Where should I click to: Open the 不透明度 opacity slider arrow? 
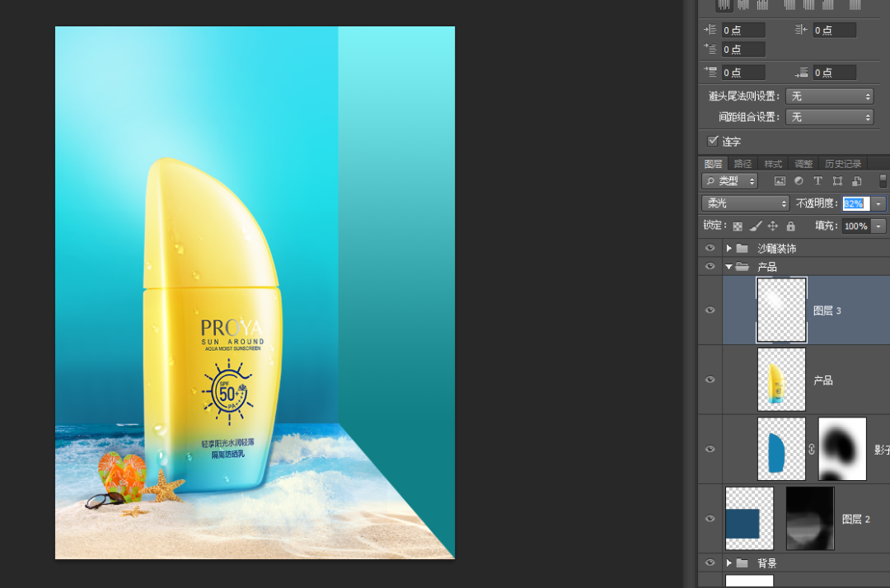tap(878, 203)
